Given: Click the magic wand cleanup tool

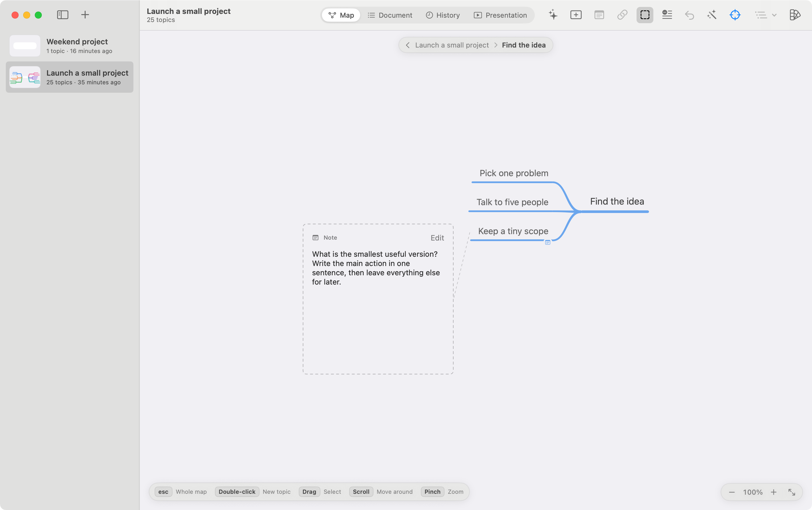Looking at the screenshot, I should (x=711, y=15).
